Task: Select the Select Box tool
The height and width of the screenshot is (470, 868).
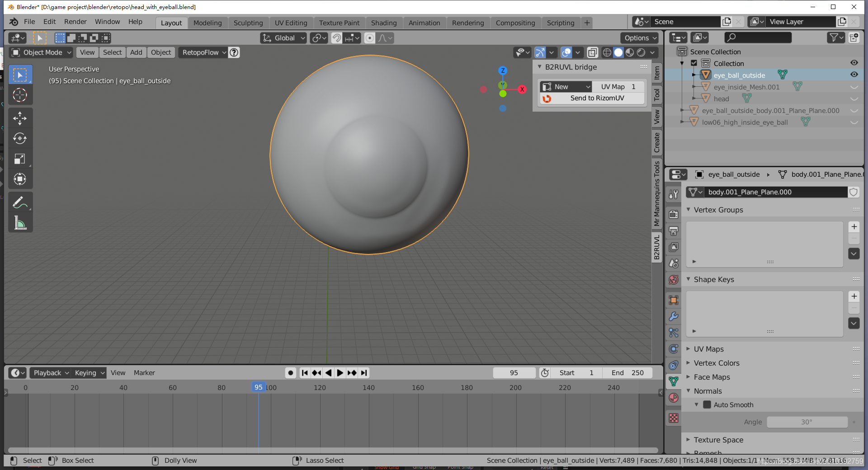Action: [x=20, y=75]
